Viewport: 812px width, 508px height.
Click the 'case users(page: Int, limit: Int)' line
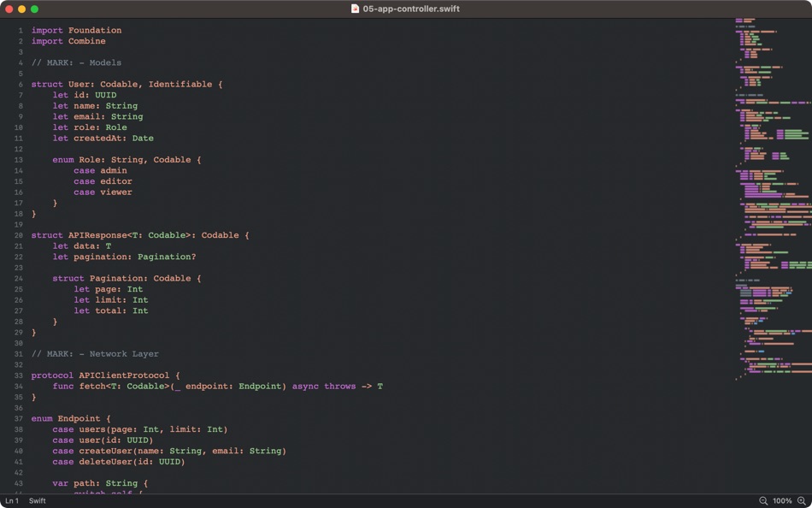(140, 429)
